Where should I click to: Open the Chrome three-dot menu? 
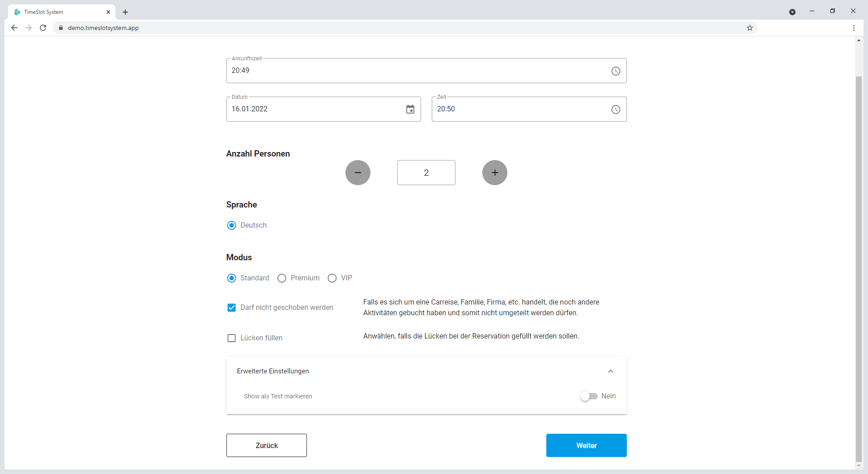tap(854, 28)
